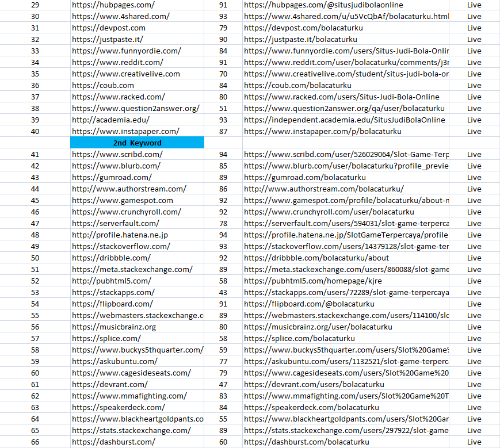Click the https://www.gamespot.com cell

tap(137, 200)
